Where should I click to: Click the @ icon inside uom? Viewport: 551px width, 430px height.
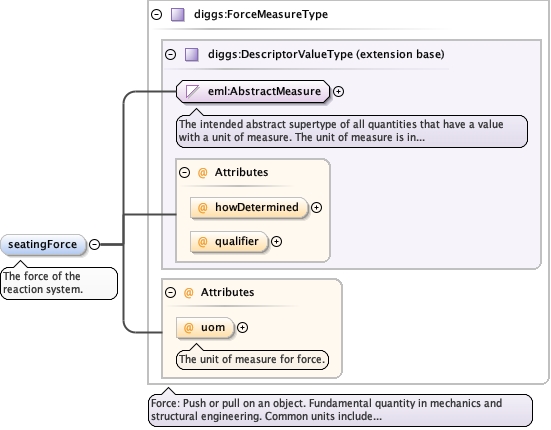pos(188,327)
